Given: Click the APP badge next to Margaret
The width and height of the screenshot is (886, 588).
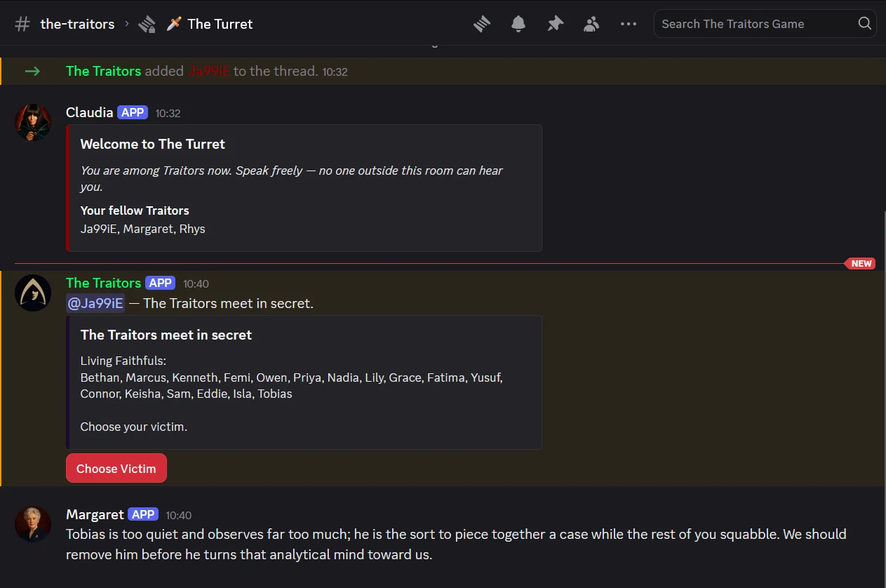Looking at the screenshot, I should click(143, 514).
